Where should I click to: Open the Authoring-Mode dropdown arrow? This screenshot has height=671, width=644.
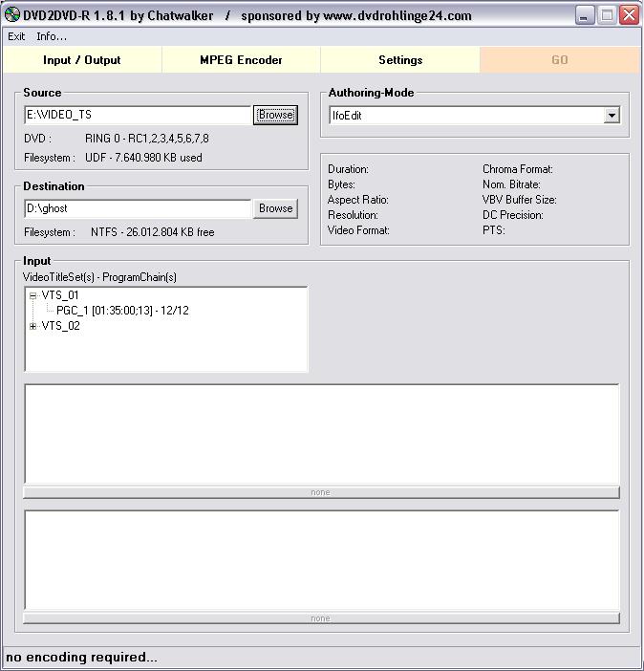(612, 116)
